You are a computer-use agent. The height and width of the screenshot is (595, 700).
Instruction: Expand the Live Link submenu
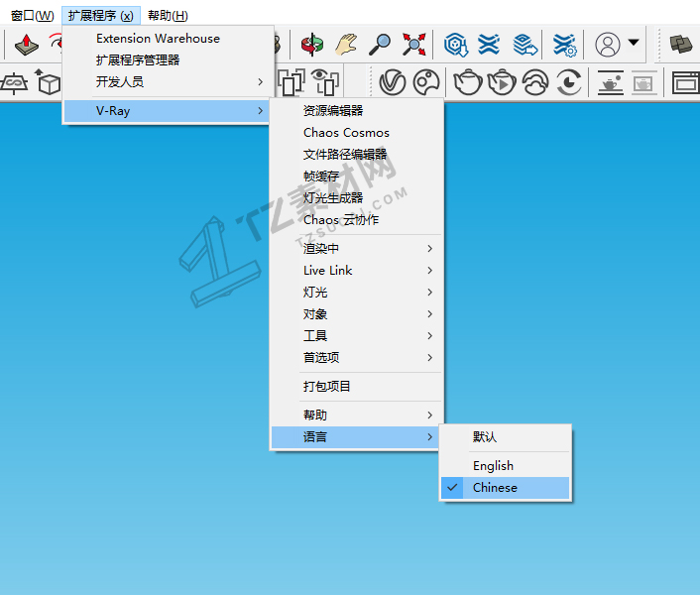click(356, 271)
